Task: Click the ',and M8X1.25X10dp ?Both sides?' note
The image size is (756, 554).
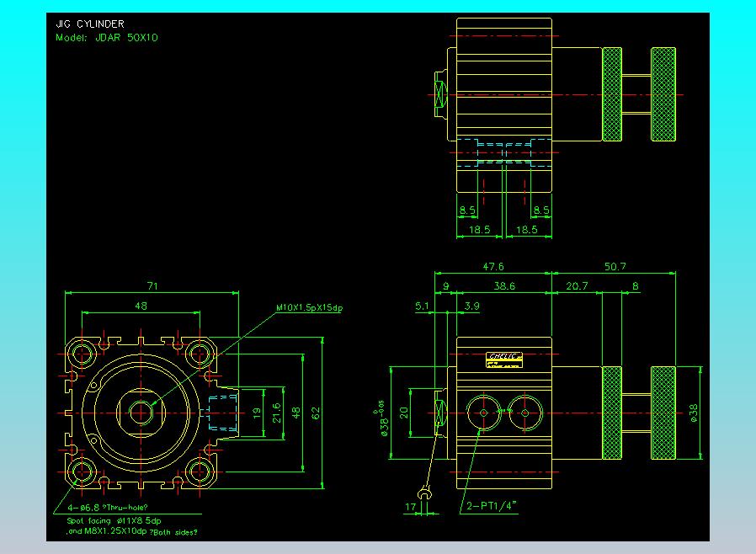Action: pos(131,531)
